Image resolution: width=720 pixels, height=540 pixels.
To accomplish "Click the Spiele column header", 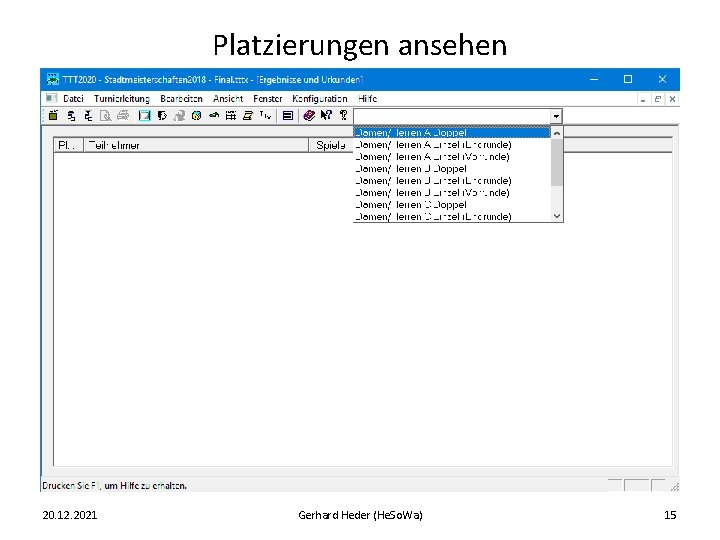I will 331,145.
